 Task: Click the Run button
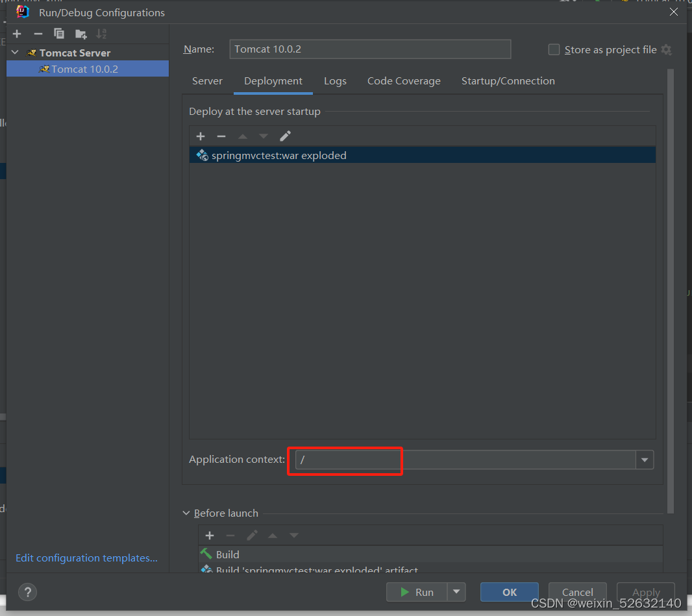point(417,592)
